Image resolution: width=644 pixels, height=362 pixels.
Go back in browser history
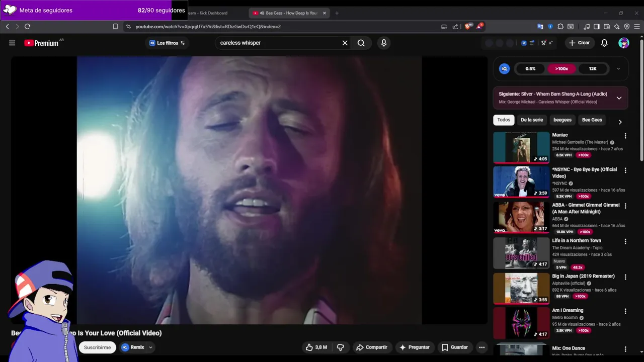8,27
